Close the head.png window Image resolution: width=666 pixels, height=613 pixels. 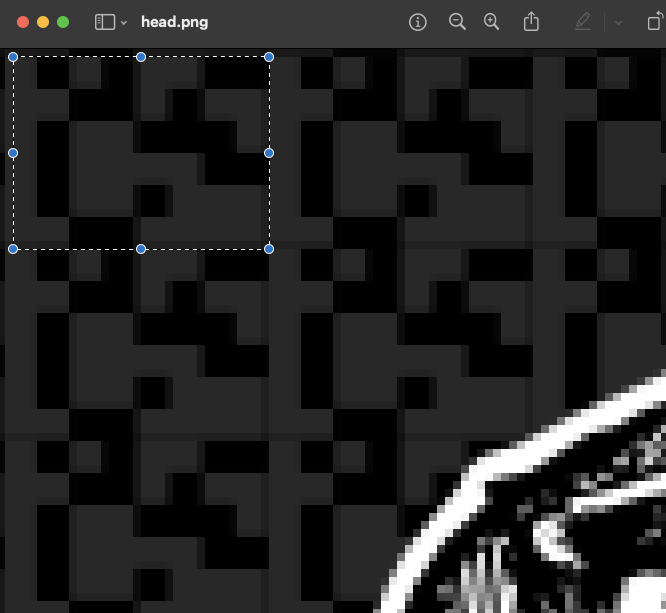click(23, 22)
